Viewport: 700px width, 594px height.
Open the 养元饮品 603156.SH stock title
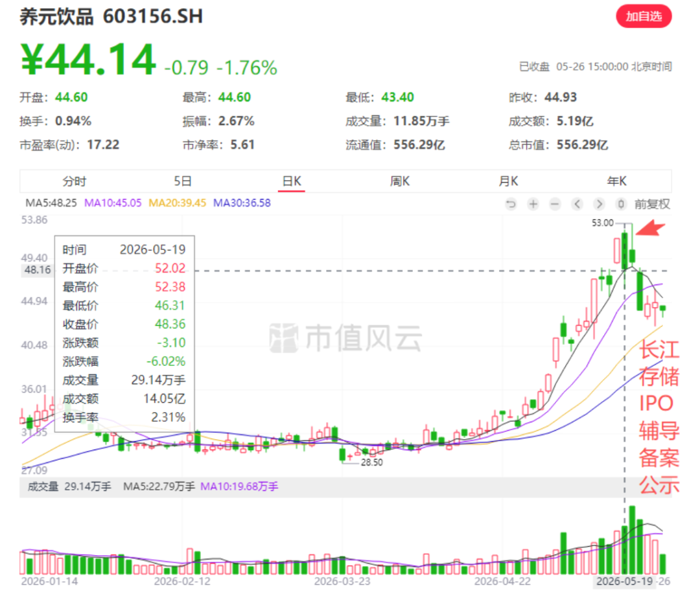tap(111, 16)
